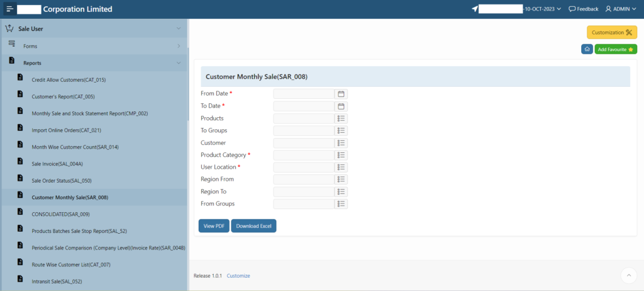Viewport: 644px width, 291px height.
Task: Open the From Date calendar picker
Action: (x=341, y=94)
